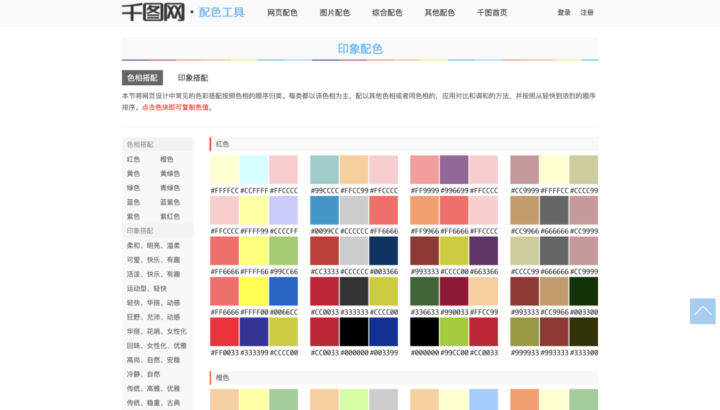
Task: Select 黄绿色 in the sidebar
Action: [x=170, y=174]
